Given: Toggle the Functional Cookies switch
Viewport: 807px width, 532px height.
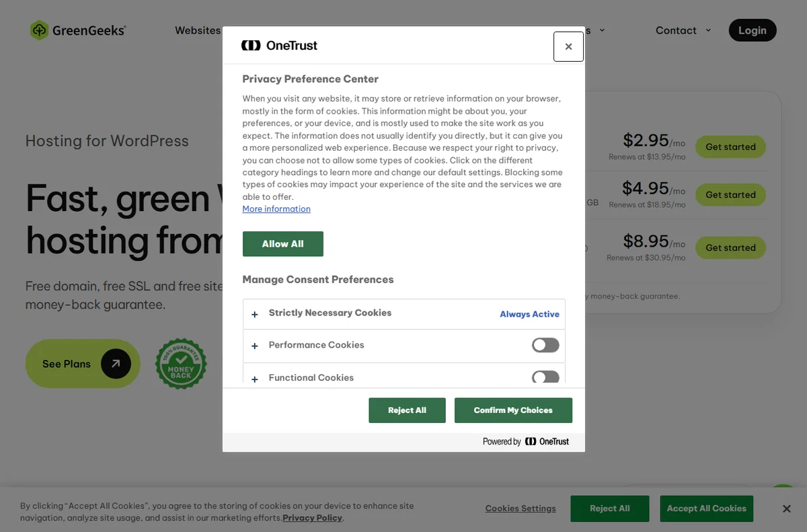Looking at the screenshot, I should [545, 377].
